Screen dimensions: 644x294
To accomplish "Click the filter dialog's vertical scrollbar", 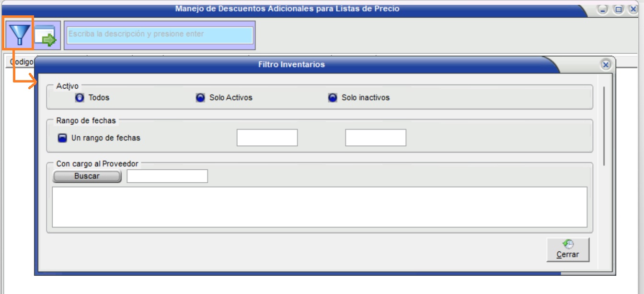I will coord(604,126).
